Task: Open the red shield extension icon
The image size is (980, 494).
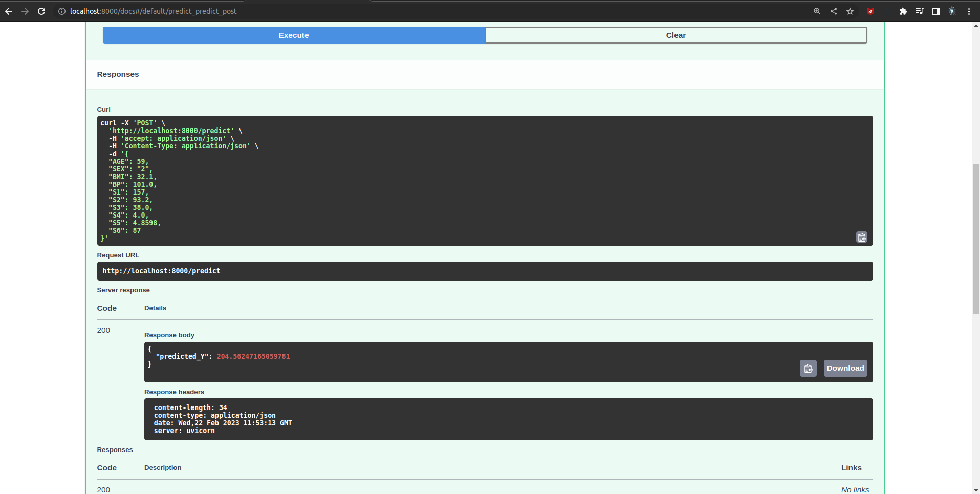Action: coord(870,11)
